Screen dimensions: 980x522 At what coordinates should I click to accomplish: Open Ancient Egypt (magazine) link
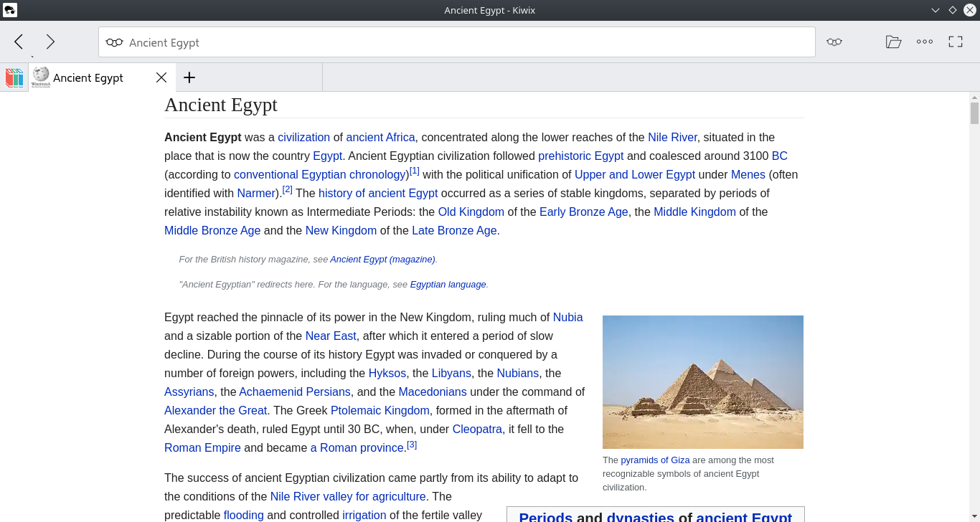click(x=382, y=259)
